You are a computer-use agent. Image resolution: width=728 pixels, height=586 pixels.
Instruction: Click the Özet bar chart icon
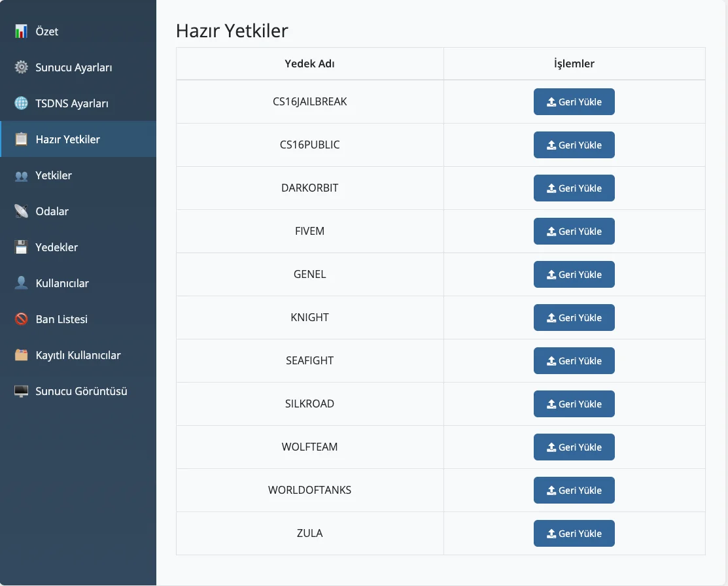tap(21, 31)
